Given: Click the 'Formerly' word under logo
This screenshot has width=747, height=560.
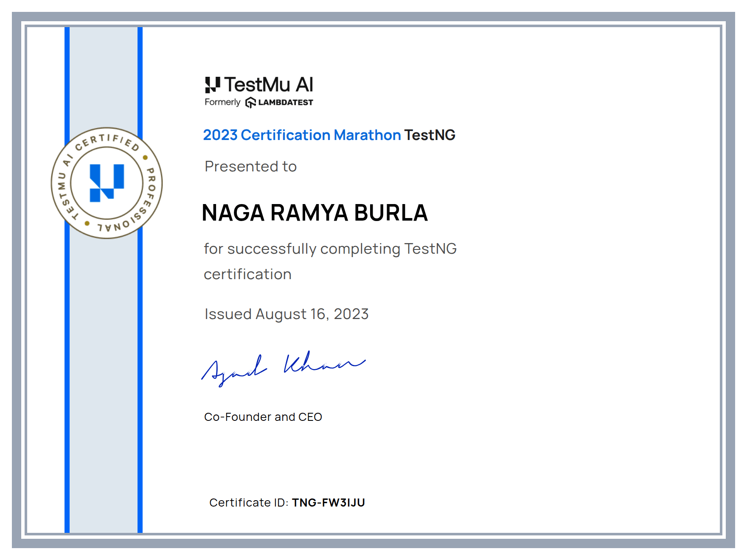Looking at the screenshot, I should click(222, 102).
